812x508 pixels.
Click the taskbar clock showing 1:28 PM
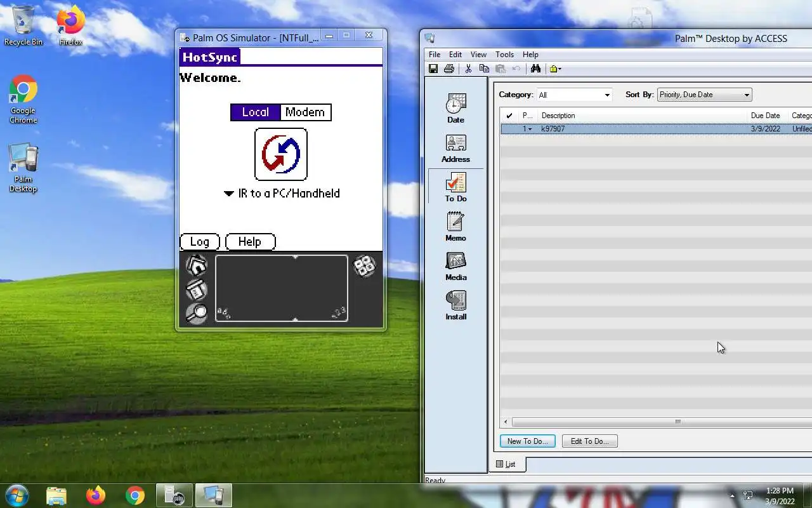(780, 491)
